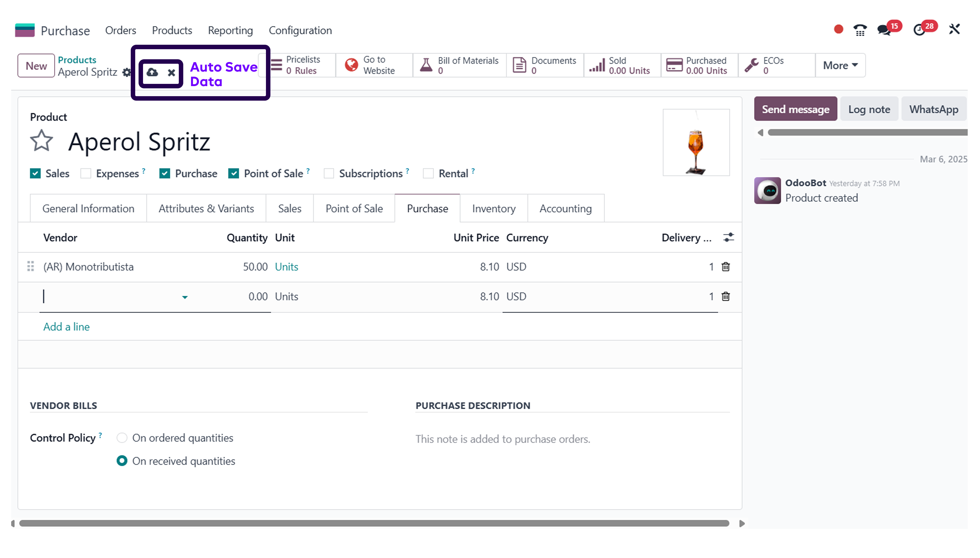980x558 pixels.
Task: Open Sold 0.00 Units chart button
Action: point(622,65)
